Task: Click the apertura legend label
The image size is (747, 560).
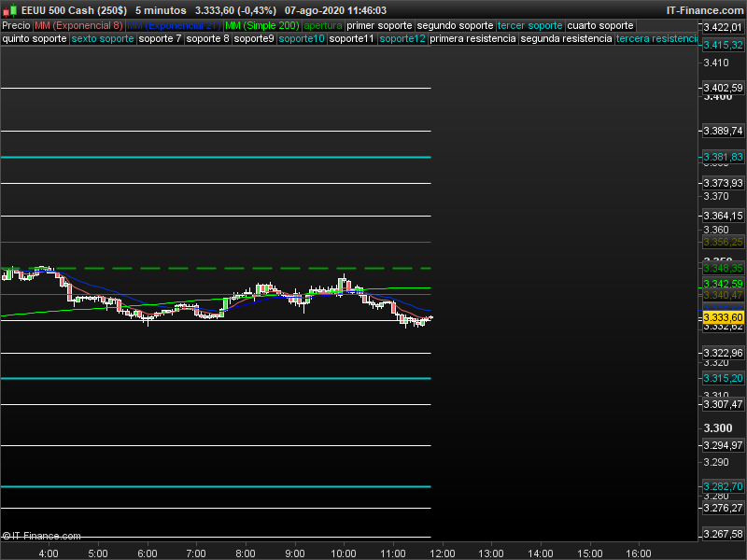Action: click(323, 25)
